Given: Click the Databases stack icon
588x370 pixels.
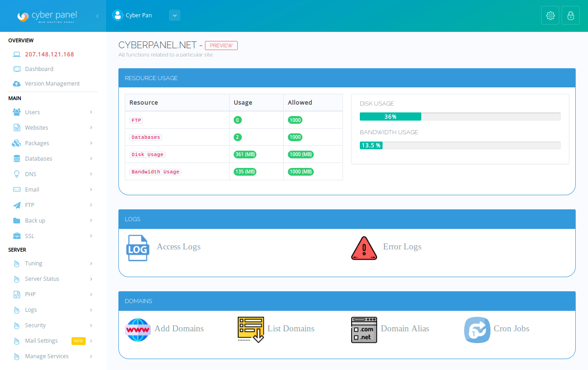Looking at the screenshot, I should tap(17, 158).
